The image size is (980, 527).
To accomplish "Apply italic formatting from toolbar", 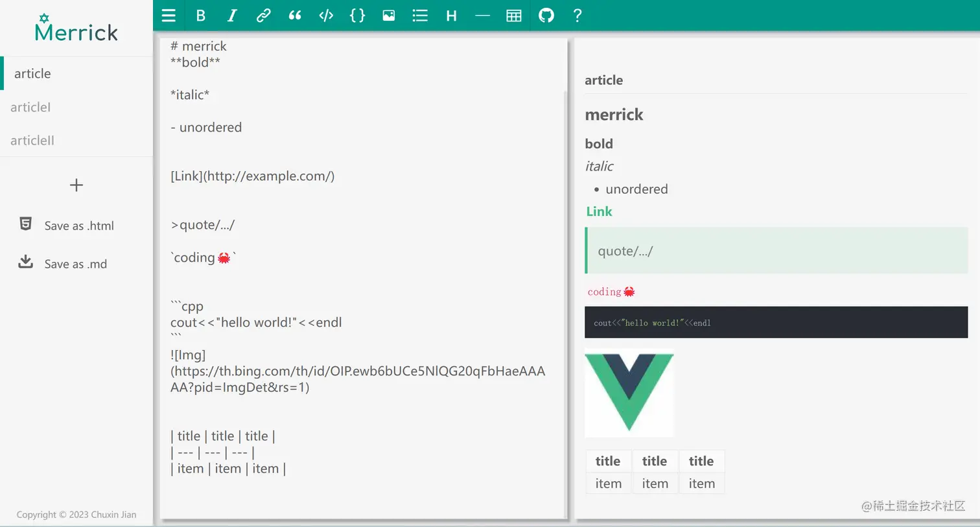I will pos(232,16).
